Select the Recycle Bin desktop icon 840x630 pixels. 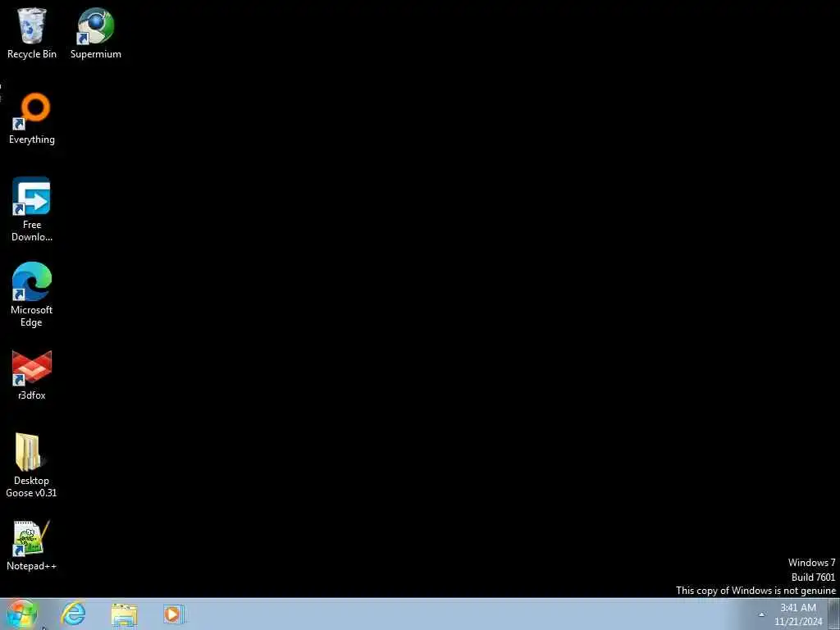pos(32,33)
